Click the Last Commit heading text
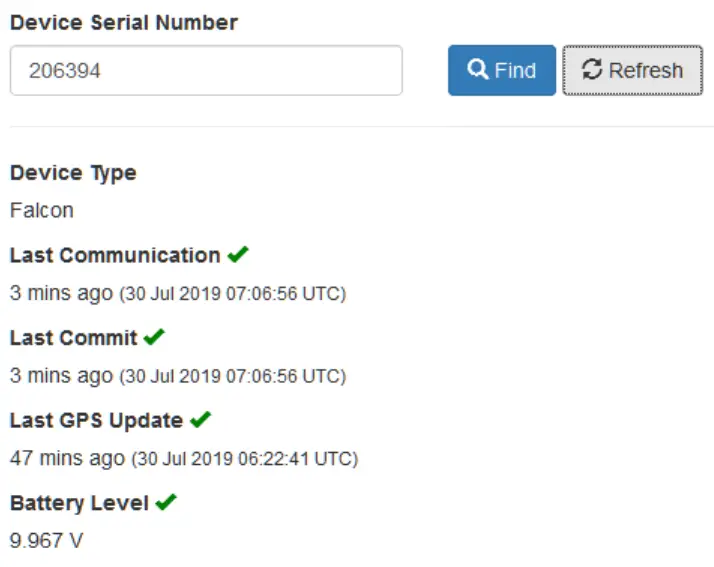 (x=73, y=338)
